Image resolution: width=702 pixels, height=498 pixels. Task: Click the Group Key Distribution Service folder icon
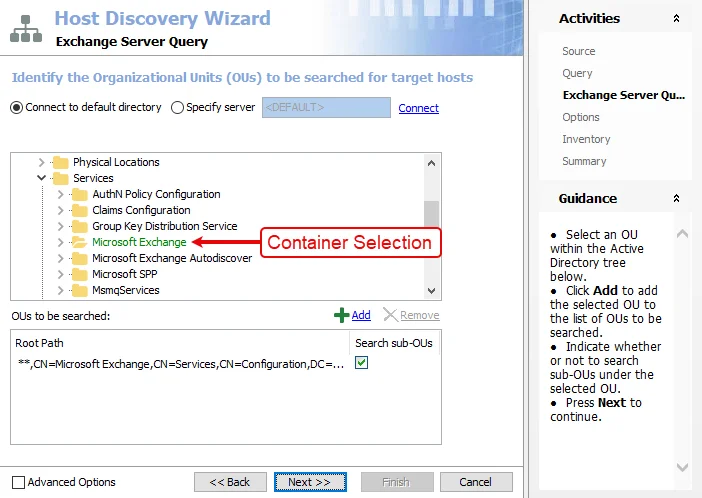click(80, 226)
